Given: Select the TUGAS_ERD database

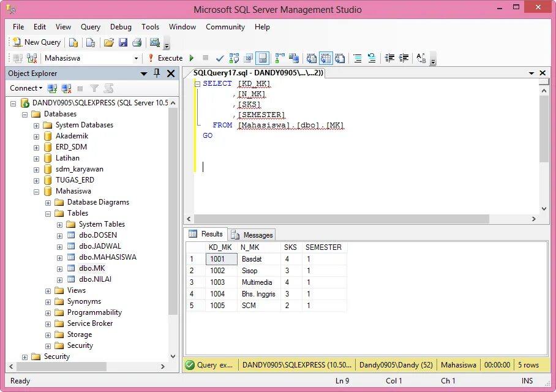Looking at the screenshot, I should [75, 180].
